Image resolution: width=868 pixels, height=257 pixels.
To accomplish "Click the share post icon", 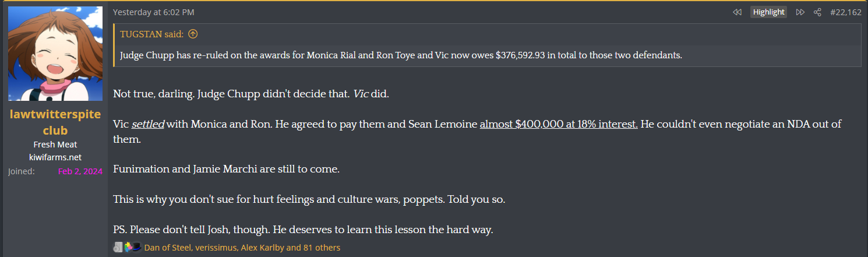I will (817, 12).
